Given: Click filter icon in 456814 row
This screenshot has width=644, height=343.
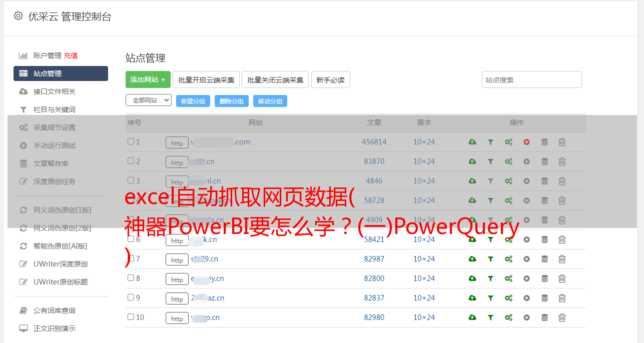Looking at the screenshot, I should click(490, 142).
